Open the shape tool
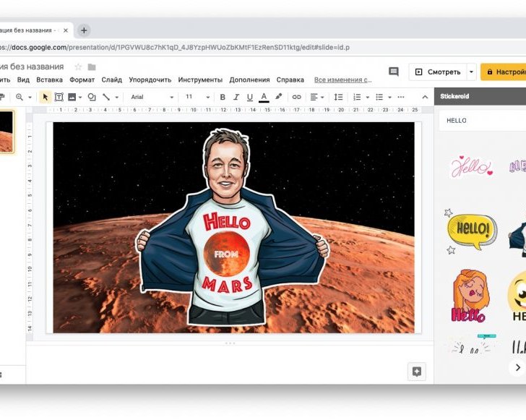 [92, 97]
